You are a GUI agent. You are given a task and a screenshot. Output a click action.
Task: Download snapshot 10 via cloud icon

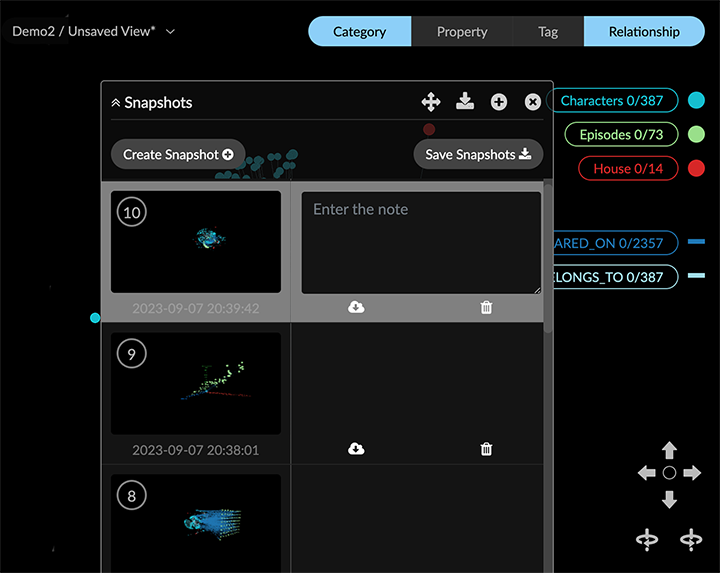coord(356,307)
